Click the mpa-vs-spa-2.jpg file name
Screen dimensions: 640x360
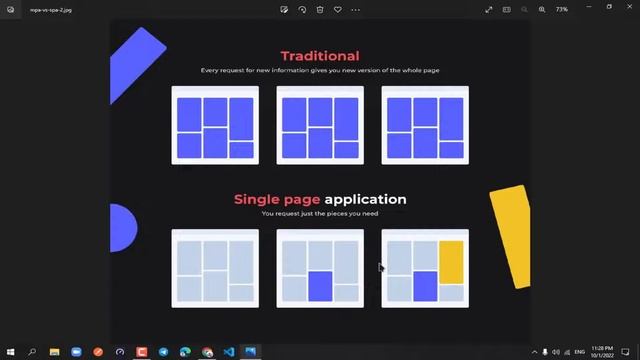(x=51, y=10)
